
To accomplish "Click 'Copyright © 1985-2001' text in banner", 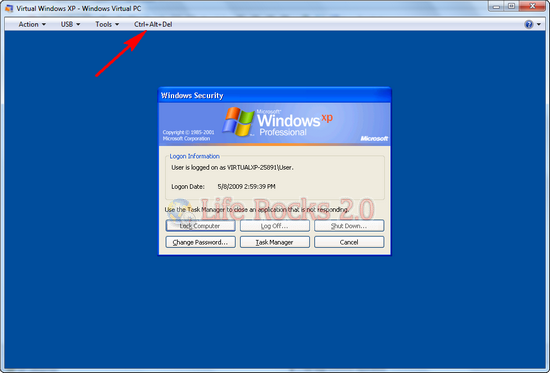I will click(x=188, y=132).
